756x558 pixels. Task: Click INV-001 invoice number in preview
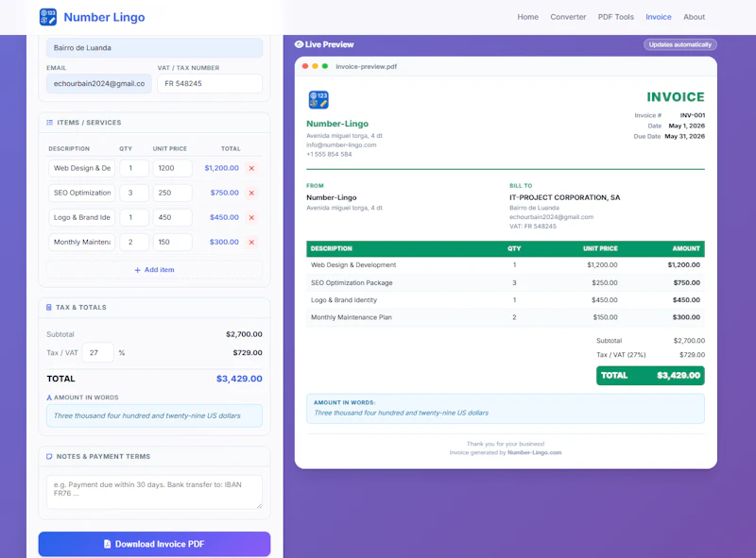pos(693,115)
